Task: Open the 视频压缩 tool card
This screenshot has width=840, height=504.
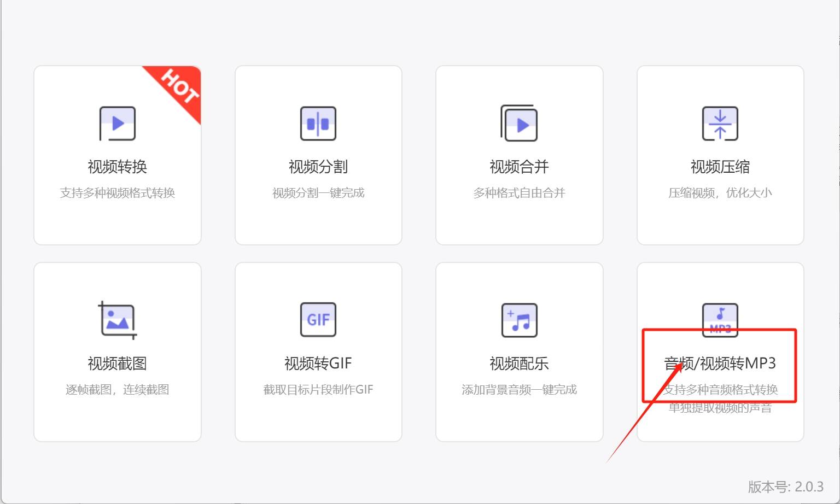Action: pyautogui.click(x=720, y=155)
